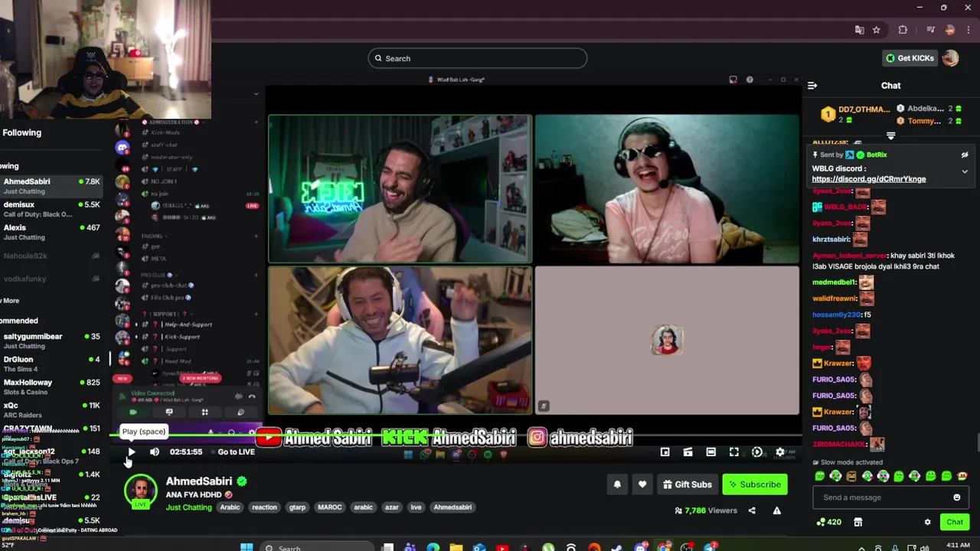Insert the first green quick emote
Image resolution: width=980 pixels, height=551 pixels.
(x=820, y=476)
